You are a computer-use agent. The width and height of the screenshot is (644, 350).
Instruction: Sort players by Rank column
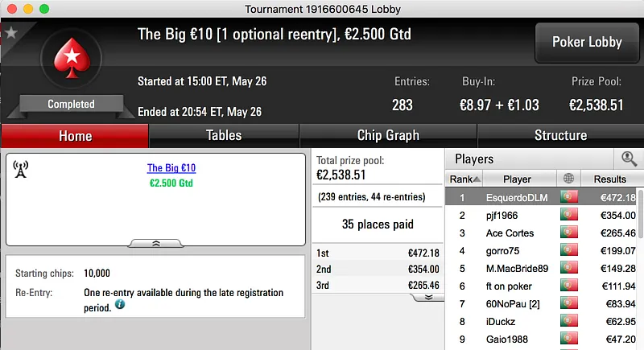[465, 179]
